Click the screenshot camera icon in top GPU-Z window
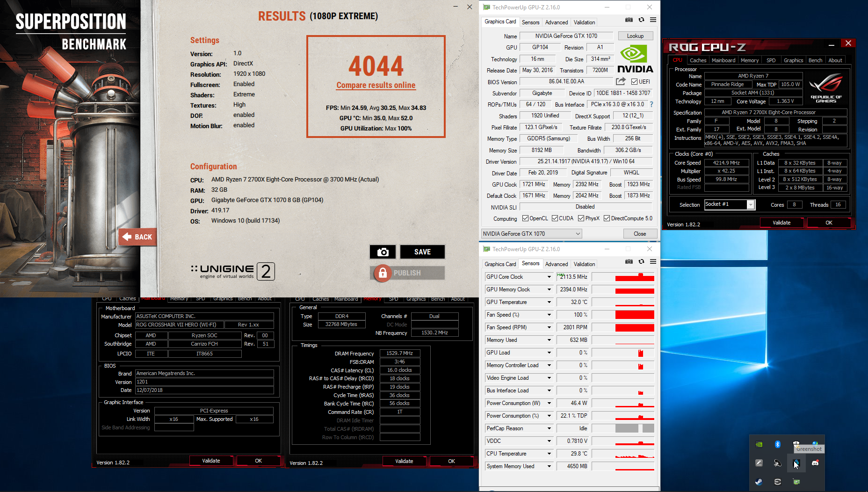868x492 pixels. pyautogui.click(x=629, y=20)
